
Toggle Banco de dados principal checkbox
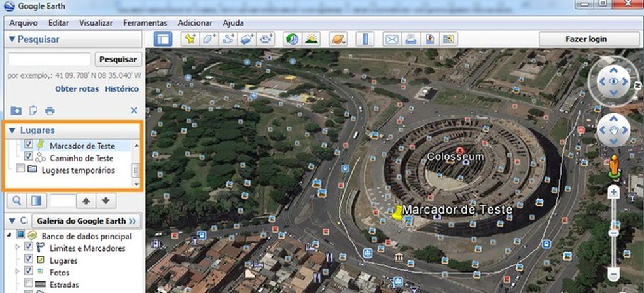coord(20,235)
